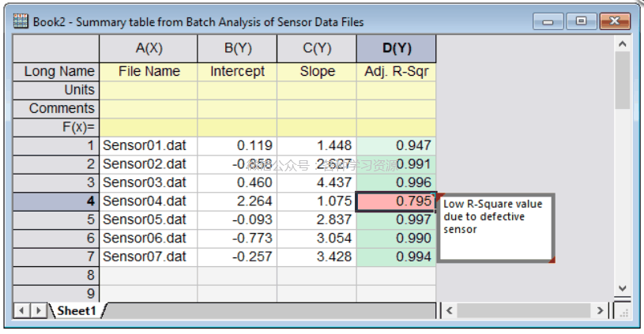Click the Sensor01.dat file name cell
This screenshot has height=334, width=644.
pyautogui.click(x=149, y=145)
